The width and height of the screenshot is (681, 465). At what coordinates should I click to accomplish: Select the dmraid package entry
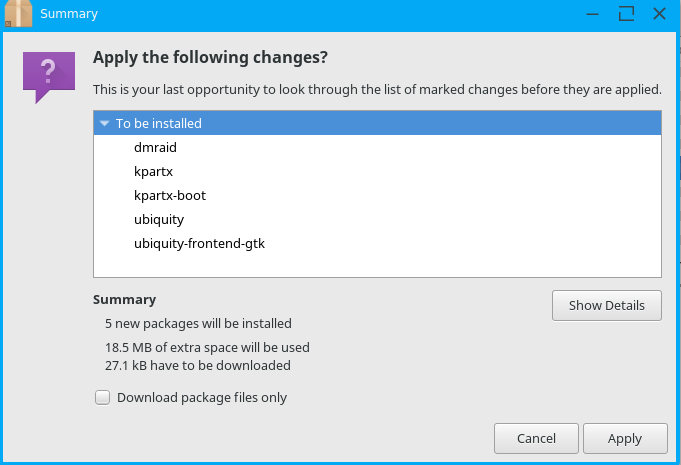pyautogui.click(x=155, y=147)
